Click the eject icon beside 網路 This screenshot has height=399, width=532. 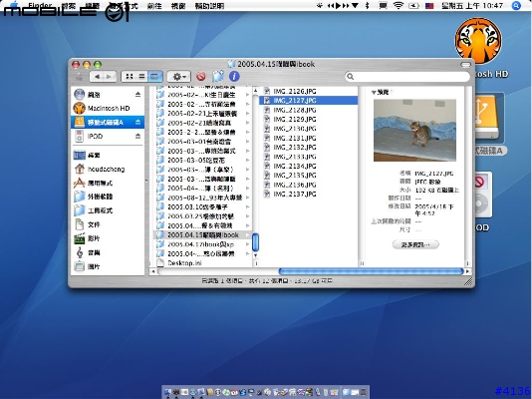pyautogui.click(x=137, y=95)
